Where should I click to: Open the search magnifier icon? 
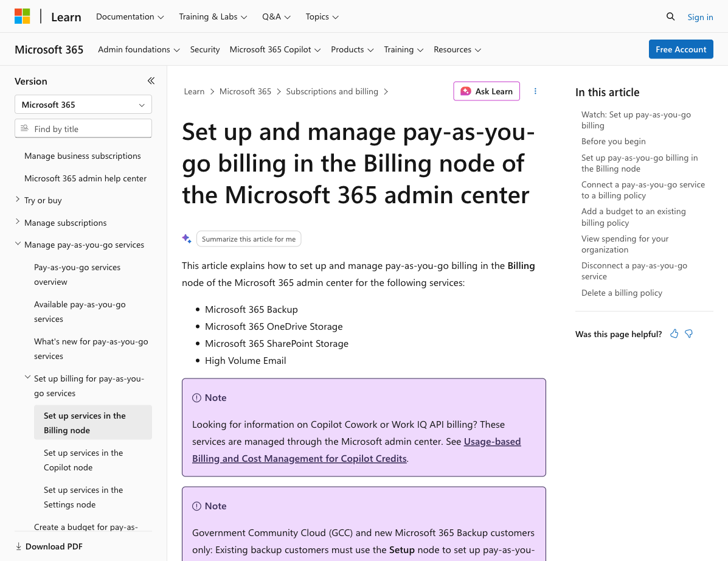[x=670, y=16]
